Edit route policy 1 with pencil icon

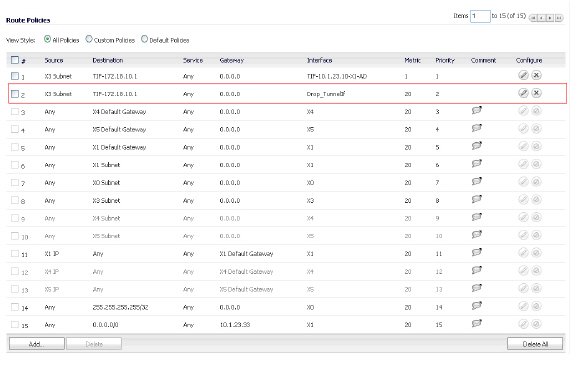[x=523, y=75]
